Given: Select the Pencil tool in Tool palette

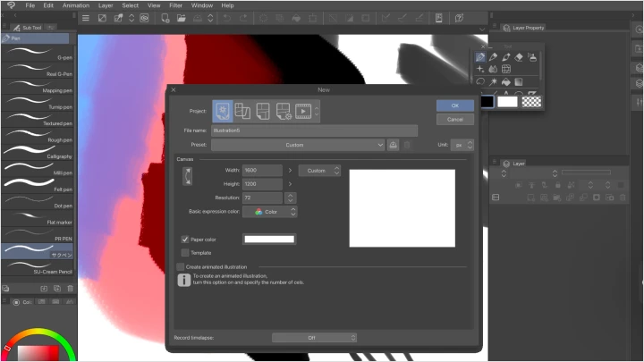Looking at the screenshot, I should [493, 57].
